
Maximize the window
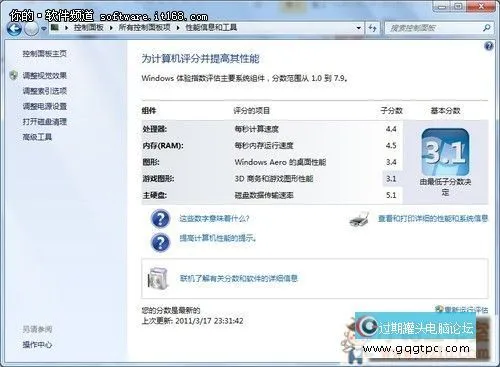pyautogui.click(x=458, y=6)
